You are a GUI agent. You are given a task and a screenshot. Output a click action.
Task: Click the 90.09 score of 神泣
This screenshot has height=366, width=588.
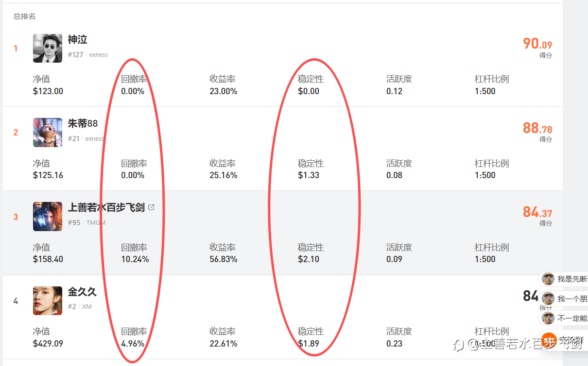coord(537,44)
